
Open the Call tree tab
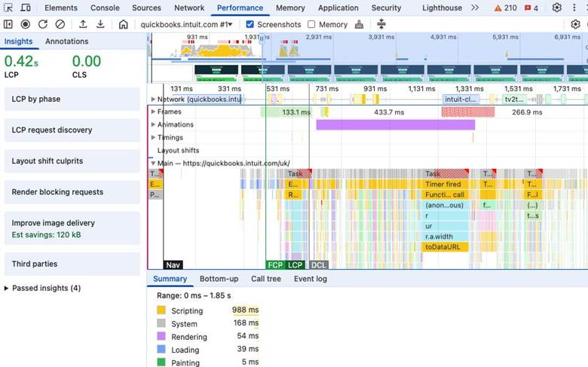tap(266, 279)
